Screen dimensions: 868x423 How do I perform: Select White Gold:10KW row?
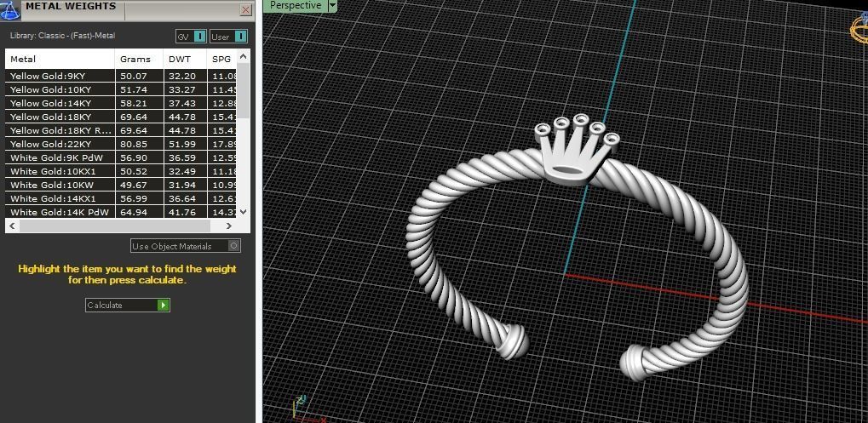(x=121, y=185)
